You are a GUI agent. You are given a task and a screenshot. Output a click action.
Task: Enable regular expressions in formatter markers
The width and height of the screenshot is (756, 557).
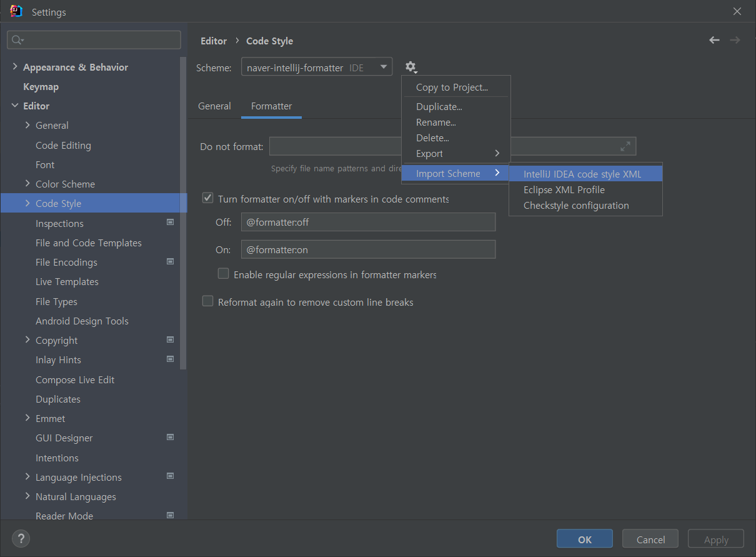(223, 273)
